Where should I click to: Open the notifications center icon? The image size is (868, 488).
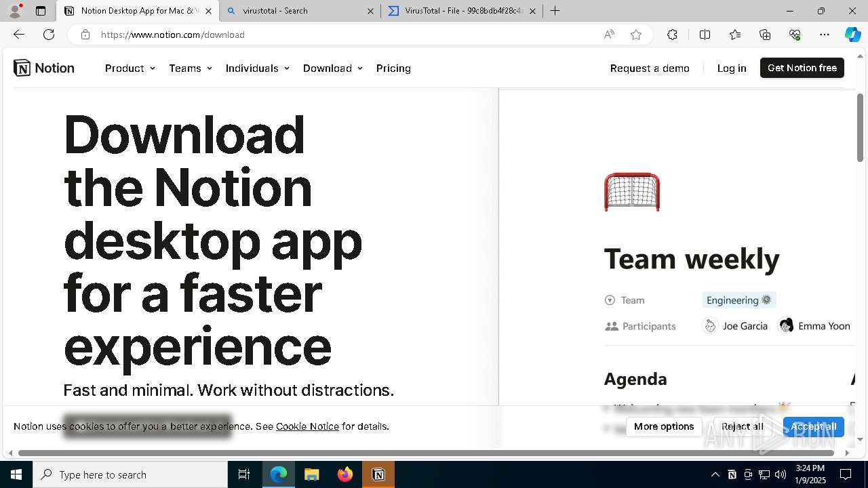pyautogui.click(x=846, y=474)
